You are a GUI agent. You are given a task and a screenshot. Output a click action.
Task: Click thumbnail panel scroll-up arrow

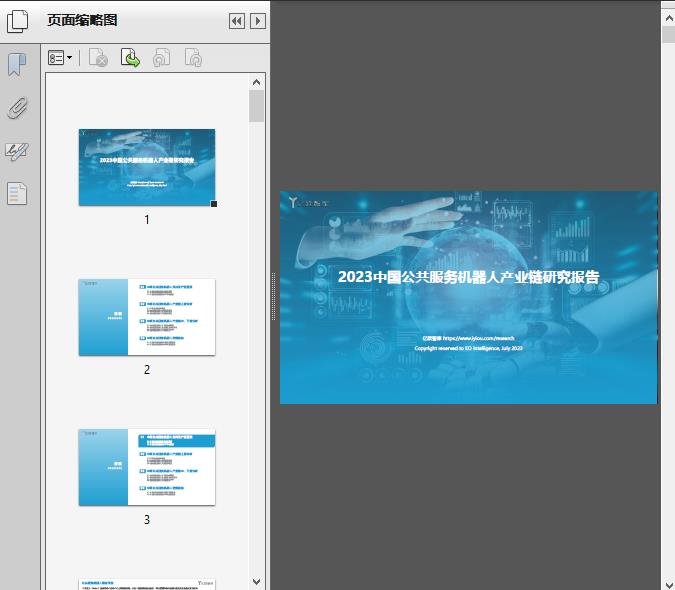coord(257,82)
